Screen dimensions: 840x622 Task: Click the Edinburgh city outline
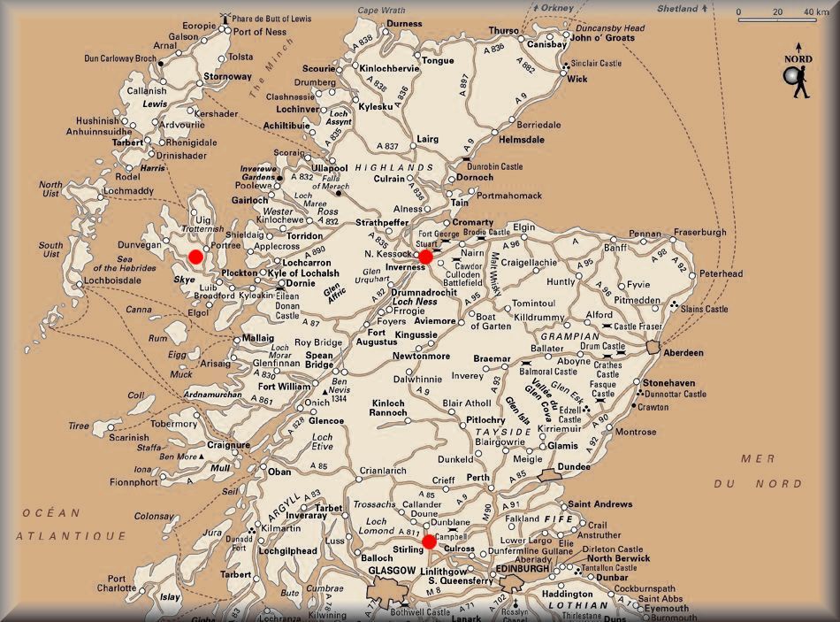click(513, 582)
